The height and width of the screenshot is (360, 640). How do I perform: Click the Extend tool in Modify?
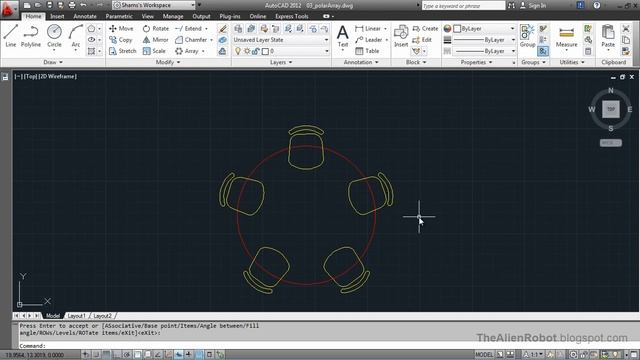pos(189,29)
